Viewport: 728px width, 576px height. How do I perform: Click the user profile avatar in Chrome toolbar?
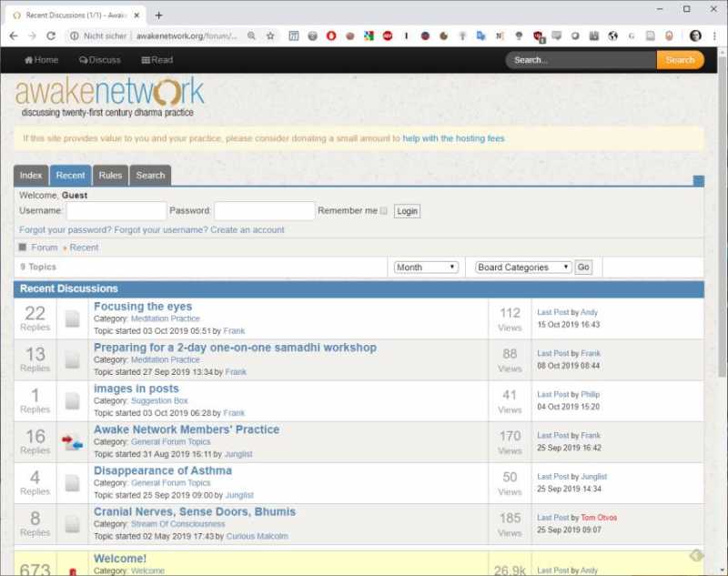pos(695,35)
